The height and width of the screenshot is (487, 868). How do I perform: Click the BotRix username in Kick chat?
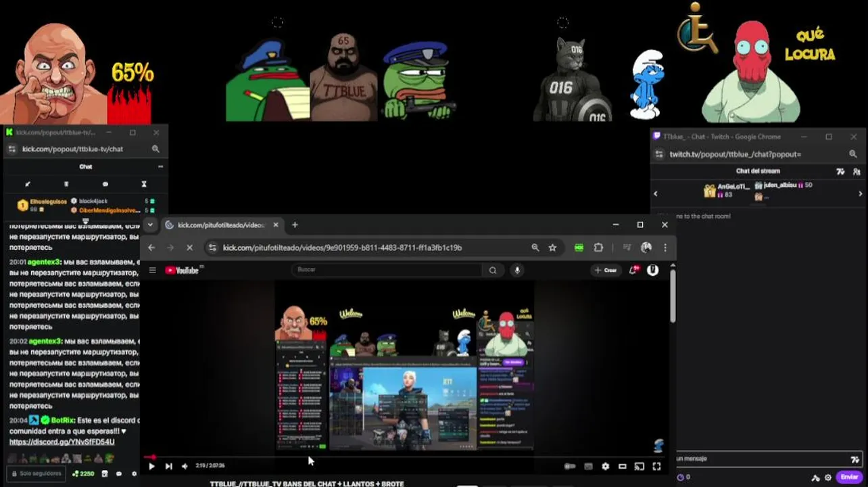coord(62,420)
